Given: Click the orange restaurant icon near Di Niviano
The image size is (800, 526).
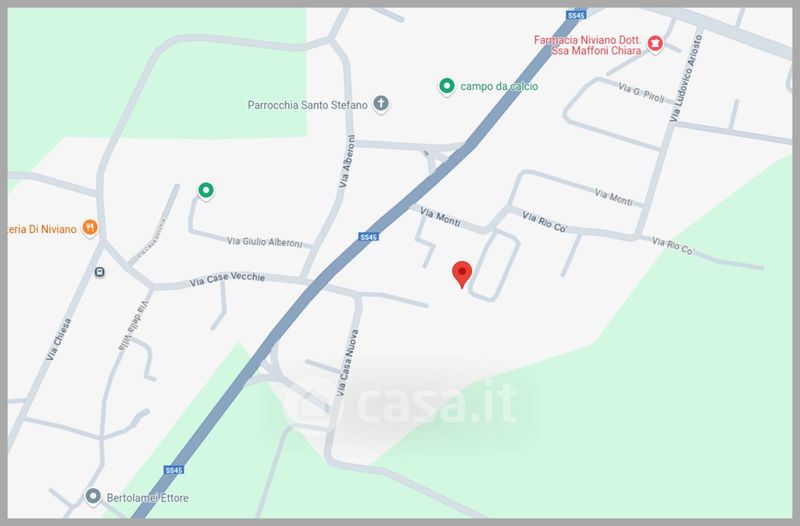Looking at the screenshot, I should 90,227.
